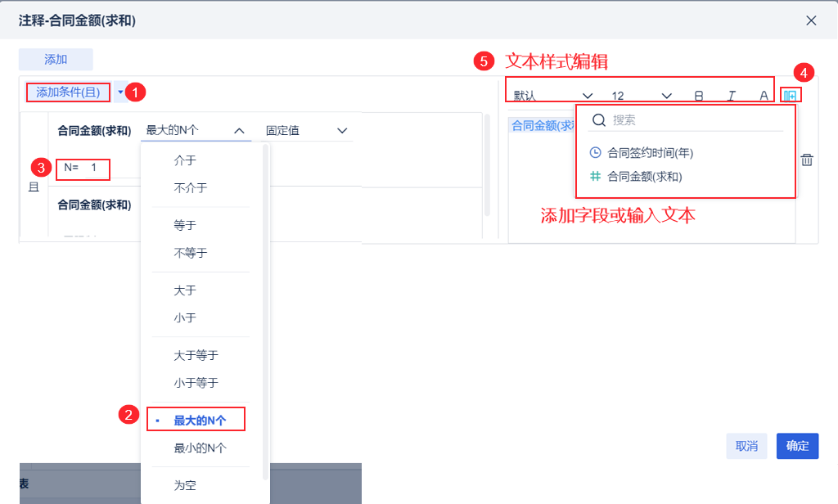Click the N= value input field

[94, 168]
